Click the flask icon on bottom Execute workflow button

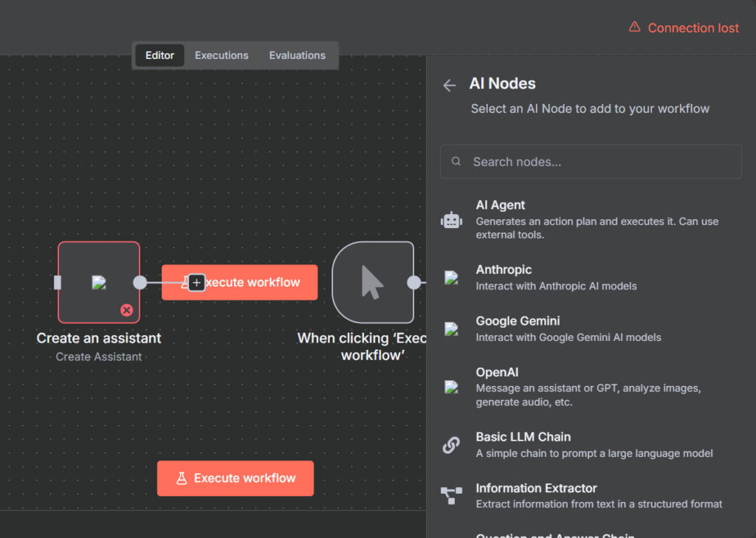pos(182,478)
